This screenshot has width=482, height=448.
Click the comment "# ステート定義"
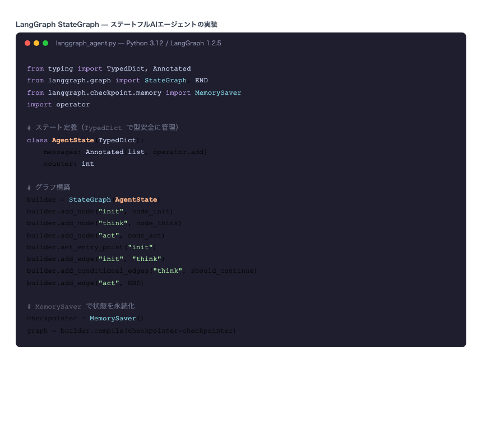[x=103, y=128]
